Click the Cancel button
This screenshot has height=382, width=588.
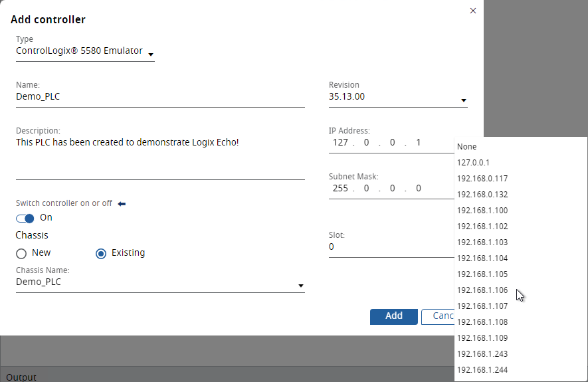coord(438,317)
